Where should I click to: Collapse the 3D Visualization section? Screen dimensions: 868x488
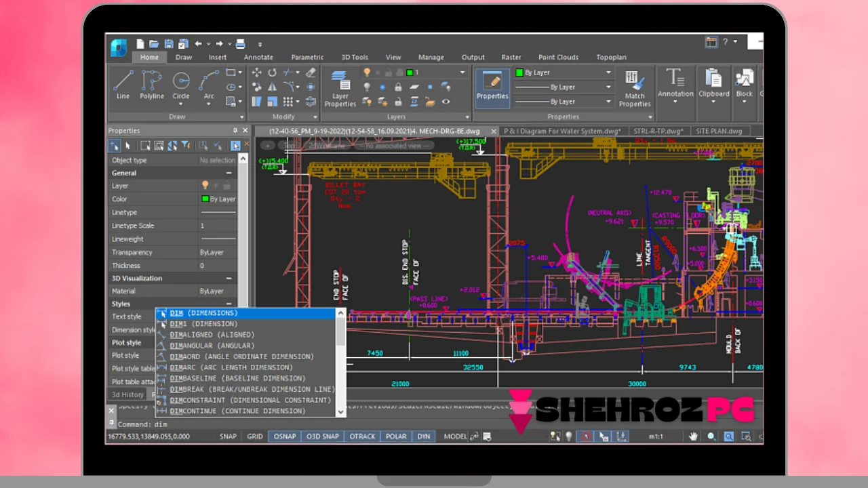coord(229,278)
